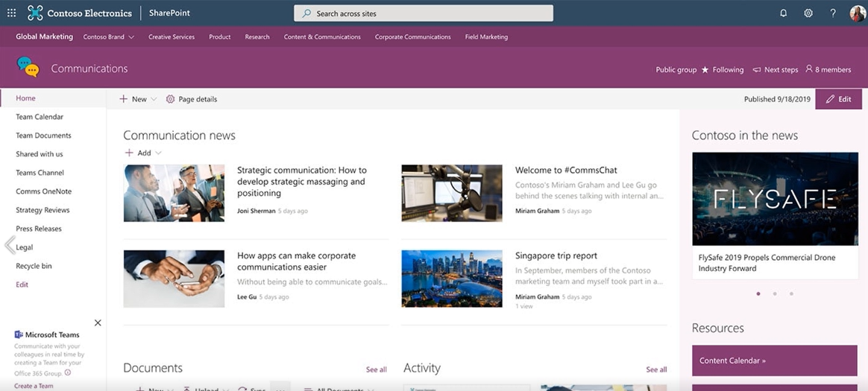
Task: Click the SharePoint label in header
Action: tap(169, 13)
